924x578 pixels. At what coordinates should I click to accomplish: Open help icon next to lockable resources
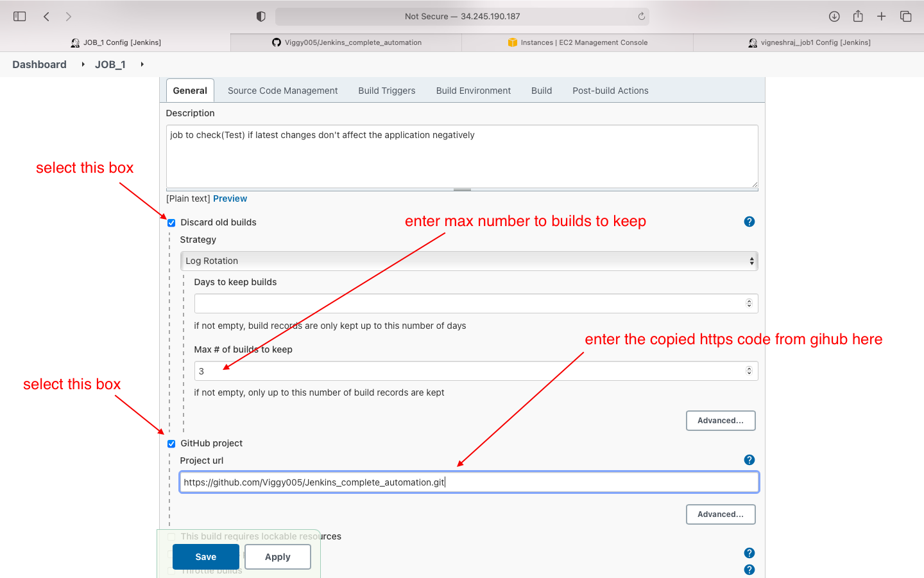pyautogui.click(x=749, y=553)
